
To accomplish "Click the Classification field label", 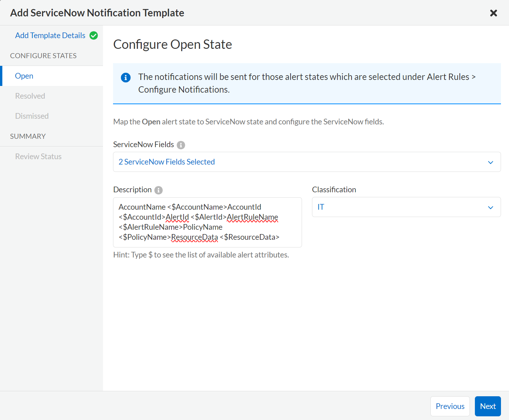I will click(334, 190).
